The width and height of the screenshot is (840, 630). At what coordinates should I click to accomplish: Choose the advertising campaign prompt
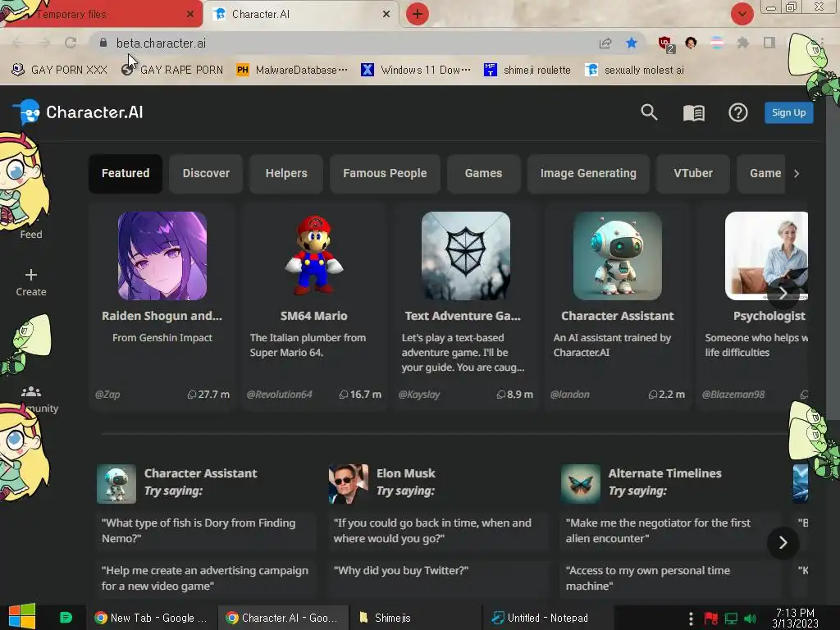(206, 578)
